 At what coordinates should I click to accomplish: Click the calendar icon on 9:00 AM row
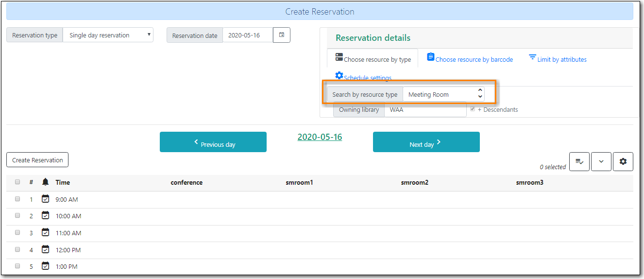click(45, 198)
